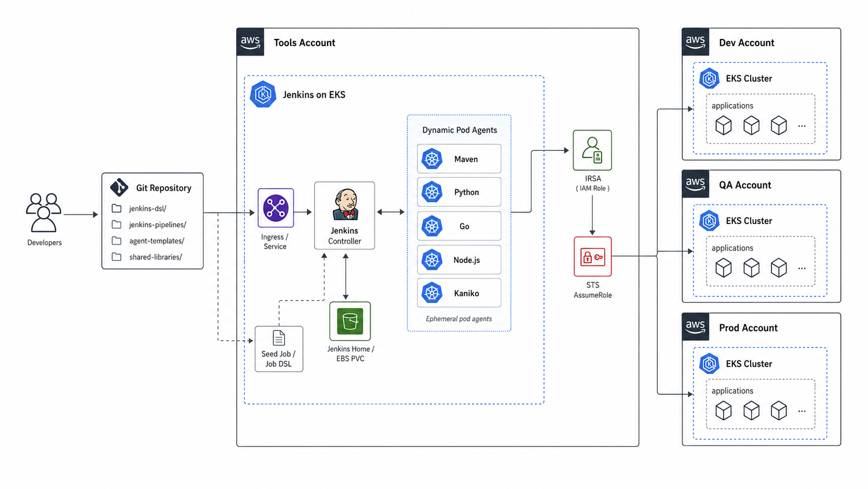Click the Git Repository title
The height and width of the screenshot is (489, 868).
pos(164,188)
